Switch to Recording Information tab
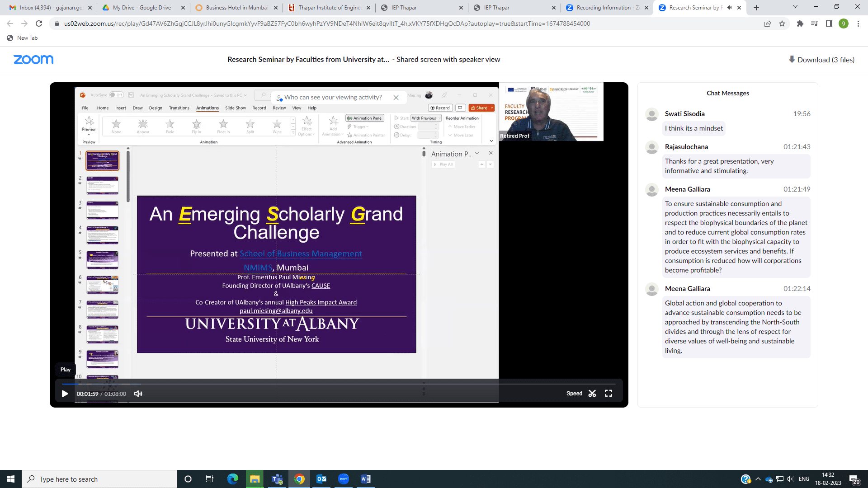The width and height of the screenshot is (868, 488). (607, 8)
